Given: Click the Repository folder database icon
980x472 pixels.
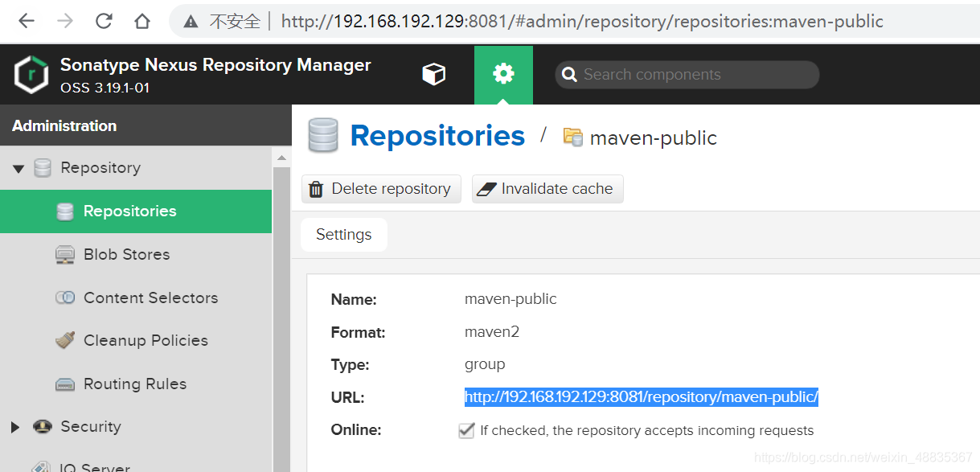Looking at the screenshot, I should click(43, 168).
